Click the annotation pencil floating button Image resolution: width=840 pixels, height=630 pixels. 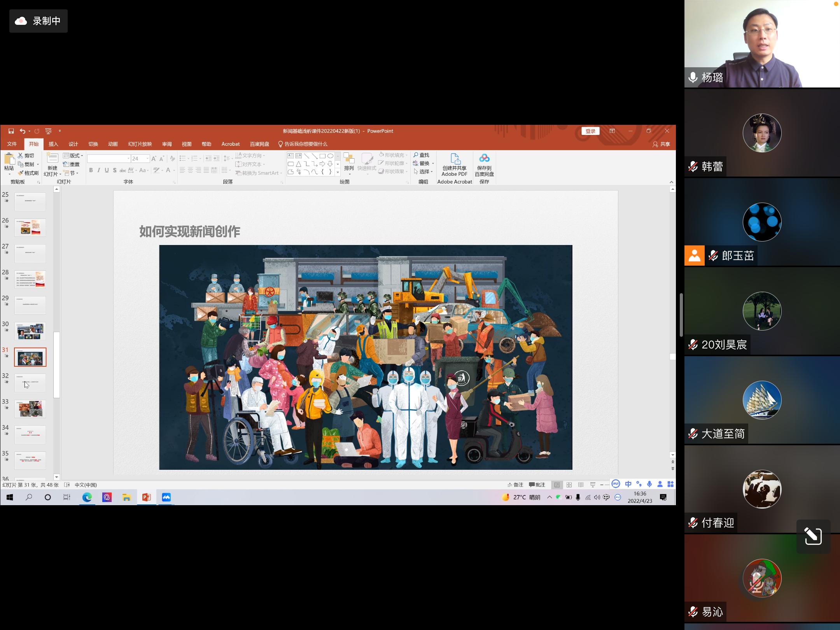tap(813, 536)
